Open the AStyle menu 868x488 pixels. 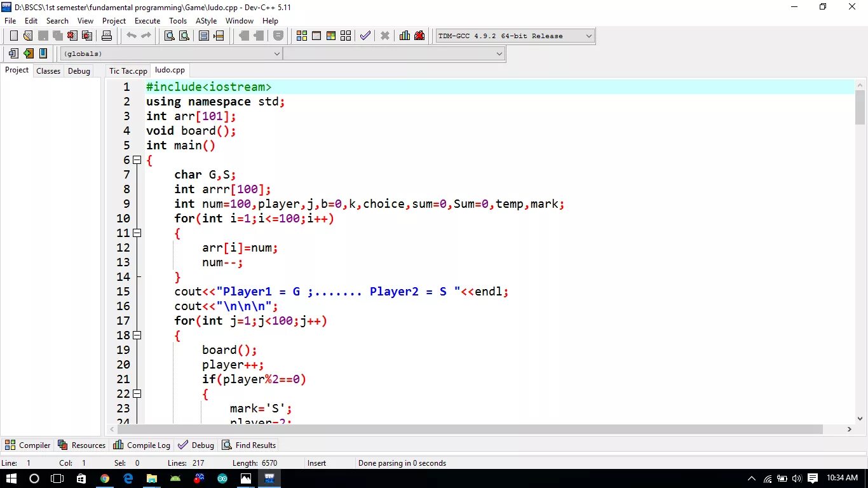click(x=206, y=21)
